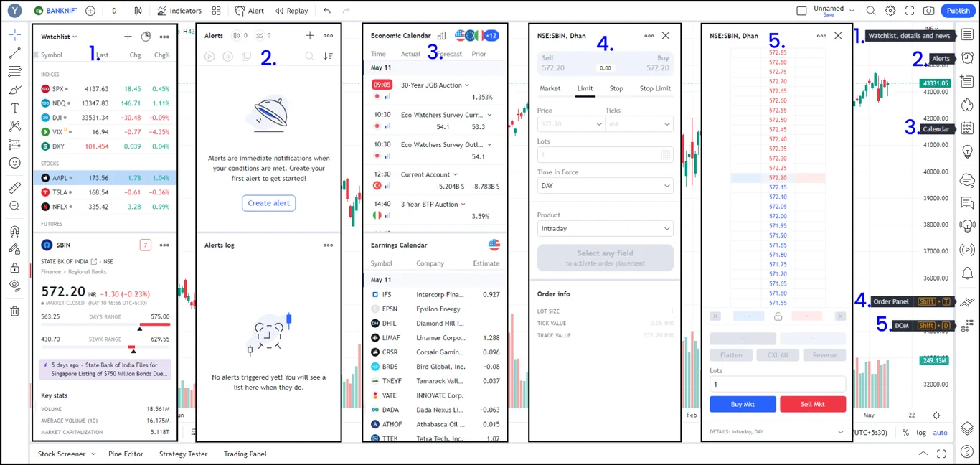Open sort options in Alerts panel
The image size is (980, 465).
pyautogui.click(x=328, y=56)
